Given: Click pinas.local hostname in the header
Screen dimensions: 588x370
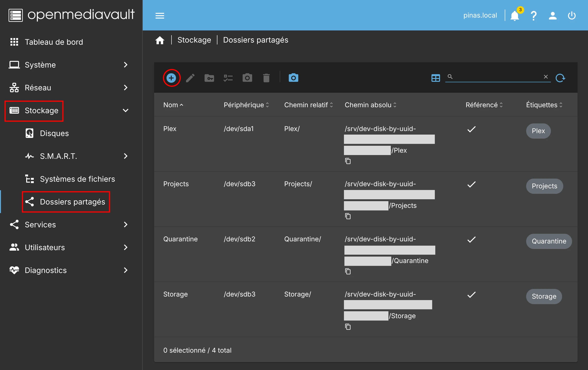Looking at the screenshot, I should (x=480, y=16).
